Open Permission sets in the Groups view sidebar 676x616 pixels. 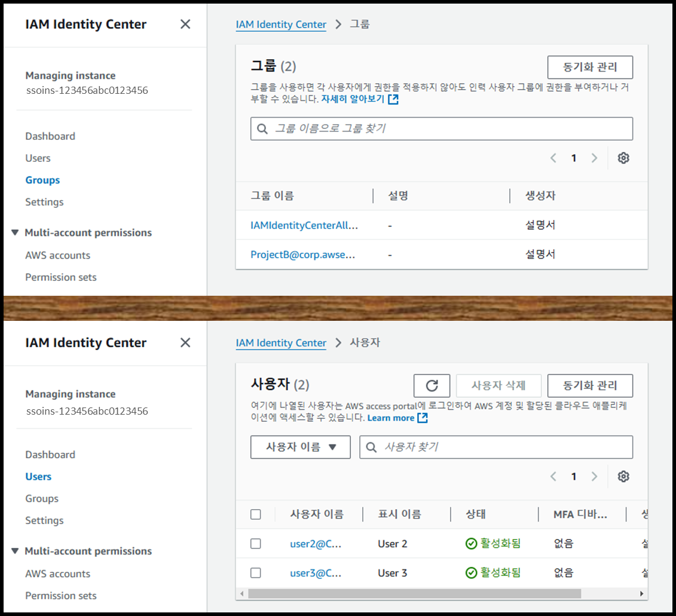point(61,277)
